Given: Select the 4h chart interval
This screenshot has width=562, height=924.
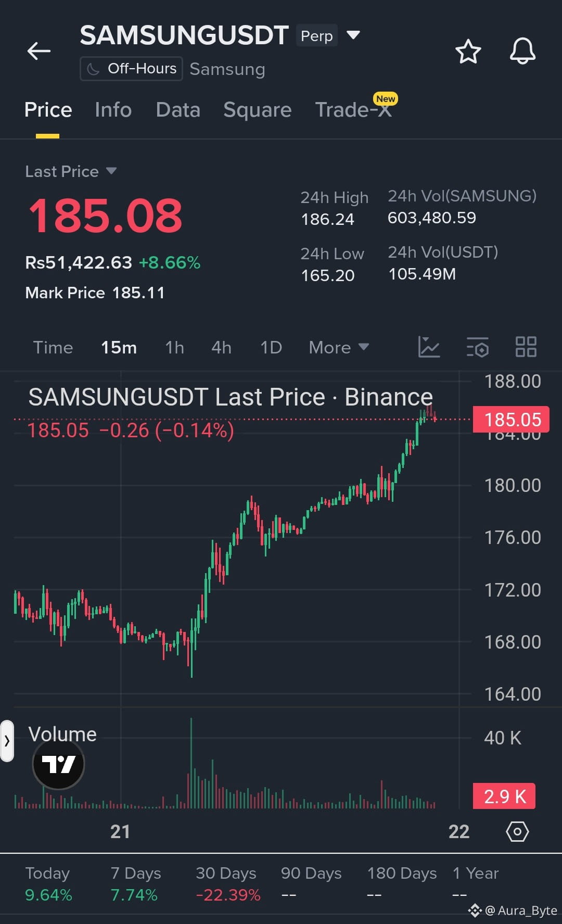Looking at the screenshot, I should (221, 347).
